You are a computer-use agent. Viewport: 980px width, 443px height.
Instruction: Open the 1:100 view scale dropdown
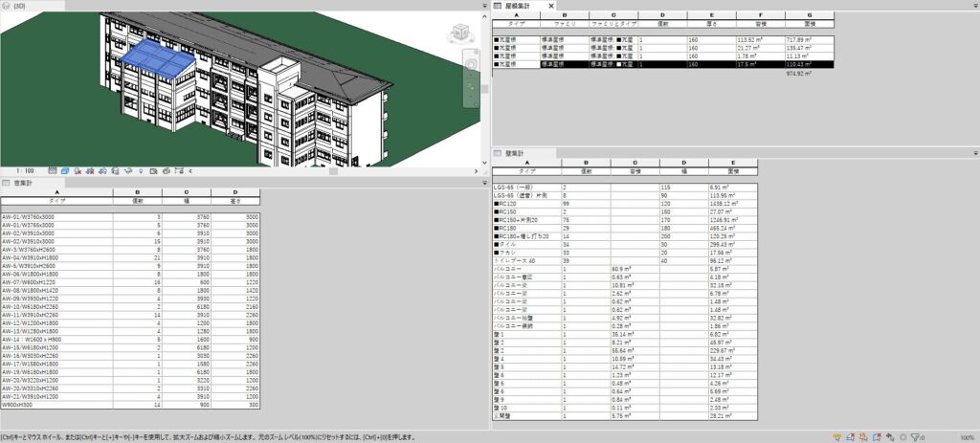(26, 170)
